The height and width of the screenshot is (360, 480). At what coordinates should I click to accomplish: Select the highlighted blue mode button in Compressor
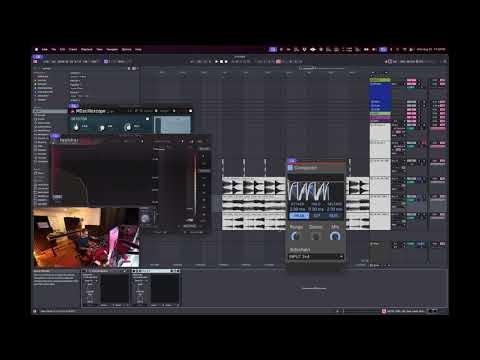pyautogui.click(x=299, y=216)
